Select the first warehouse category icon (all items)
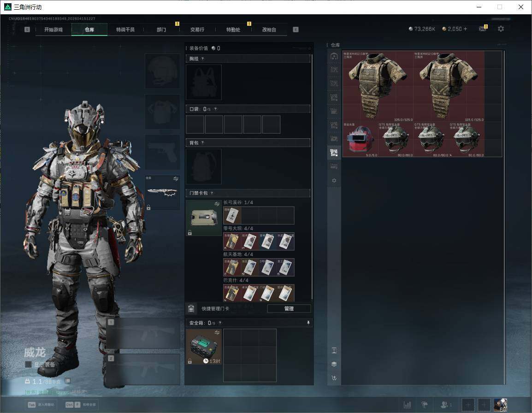This screenshot has height=413, width=532. (x=334, y=56)
